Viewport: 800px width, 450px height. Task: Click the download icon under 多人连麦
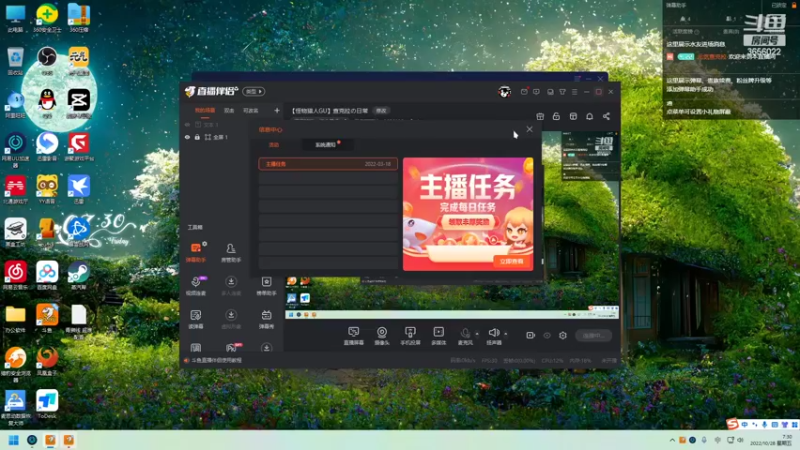(231, 282)
